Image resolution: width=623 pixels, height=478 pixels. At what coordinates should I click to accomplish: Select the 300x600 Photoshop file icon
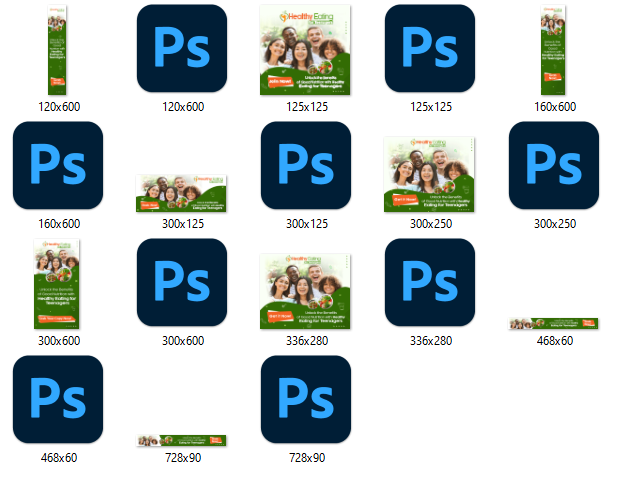click(182, 283)
